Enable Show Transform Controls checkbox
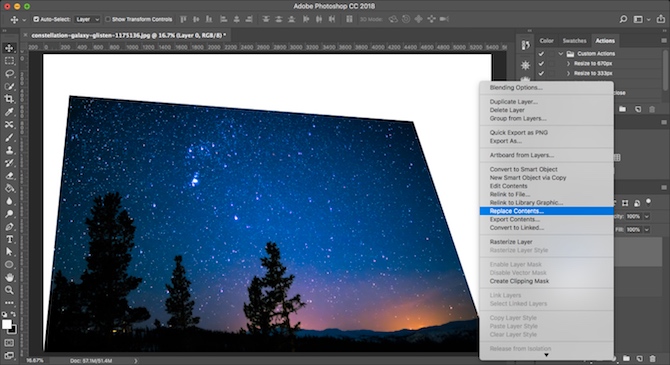 108,19
